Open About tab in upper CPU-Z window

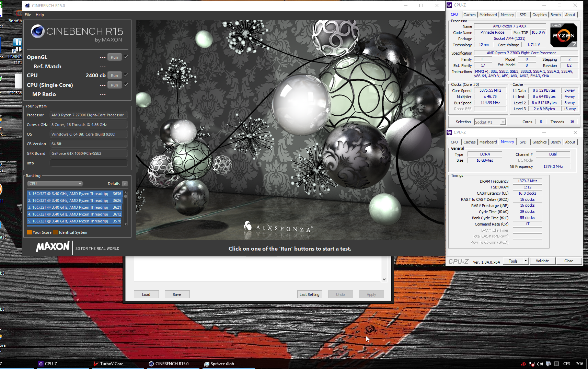click(x=570, y=15)
